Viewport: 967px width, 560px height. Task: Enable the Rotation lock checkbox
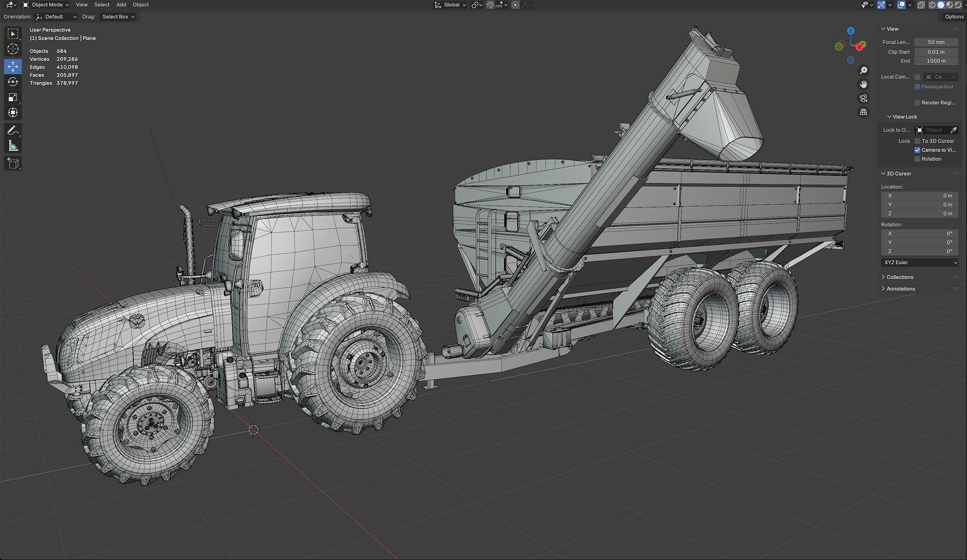[917, 159]
